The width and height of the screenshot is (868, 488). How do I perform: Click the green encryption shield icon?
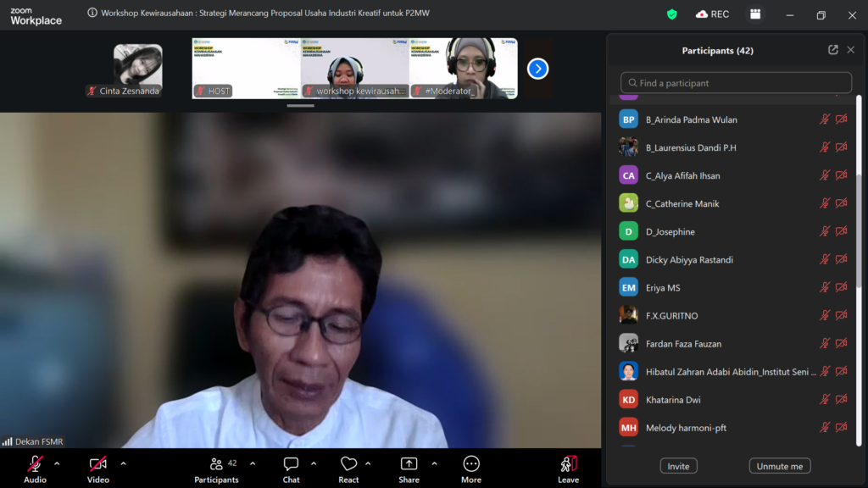coord(672,14)
